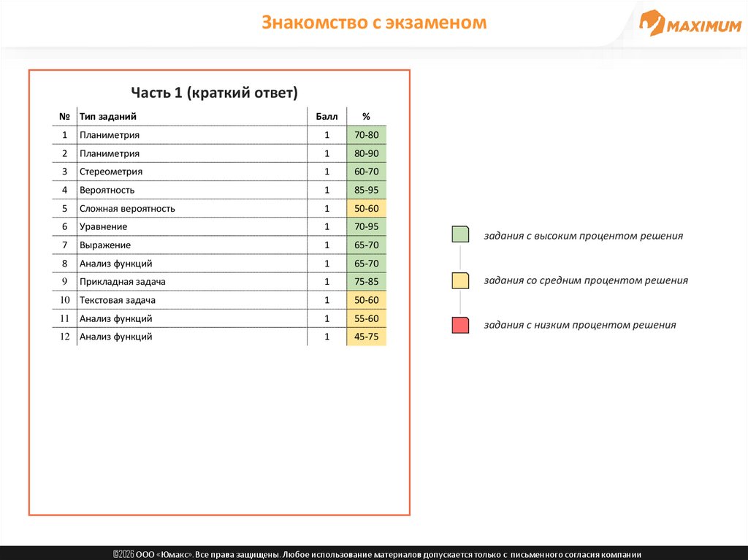This screenshot has height=560, width=748.
Task: Click the copyright notice in the footer
Action: [x=377, y=554]
